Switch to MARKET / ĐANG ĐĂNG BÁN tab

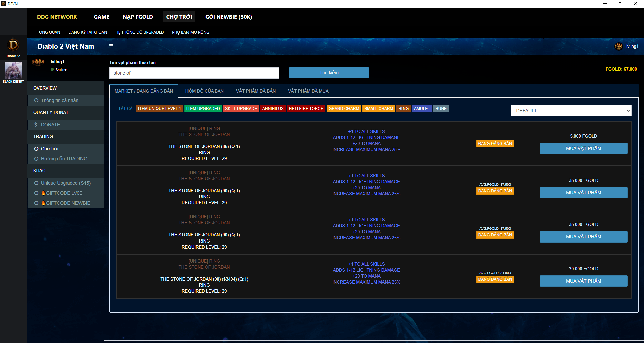click(x=144, y=91)
